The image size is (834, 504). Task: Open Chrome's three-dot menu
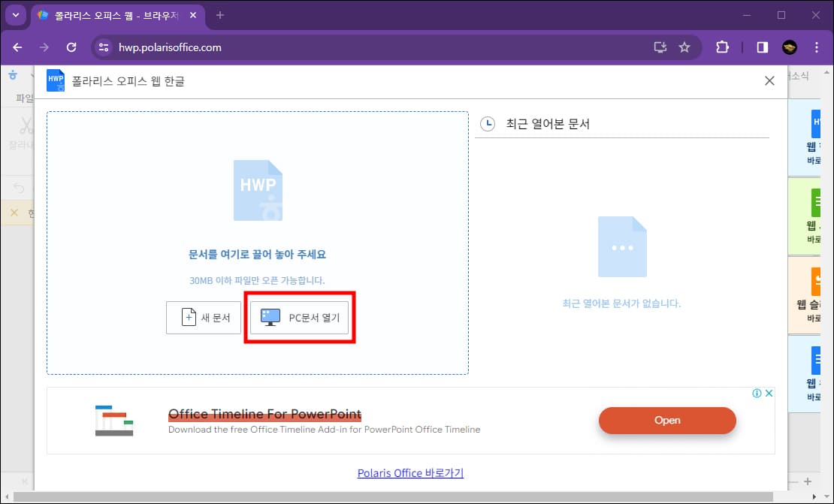(817, 47)
